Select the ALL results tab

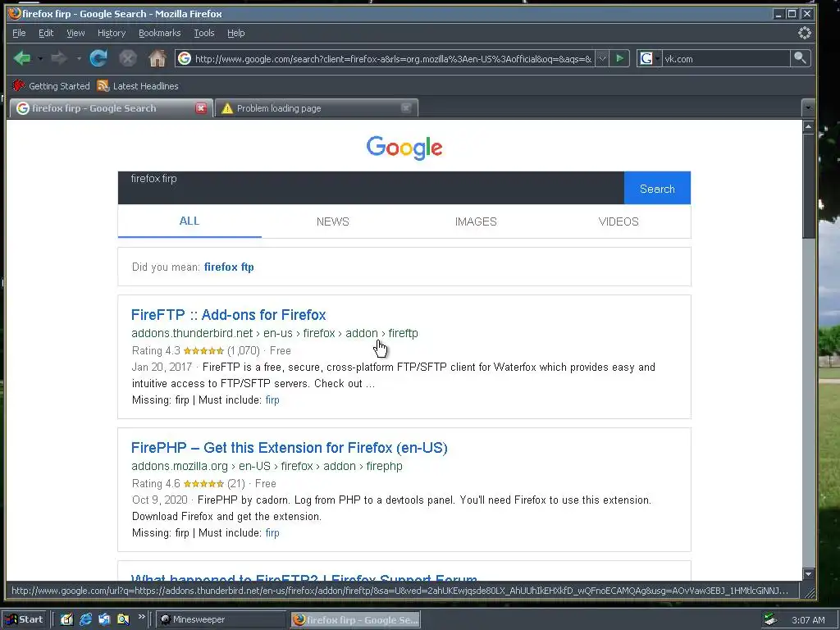(189, 221)
